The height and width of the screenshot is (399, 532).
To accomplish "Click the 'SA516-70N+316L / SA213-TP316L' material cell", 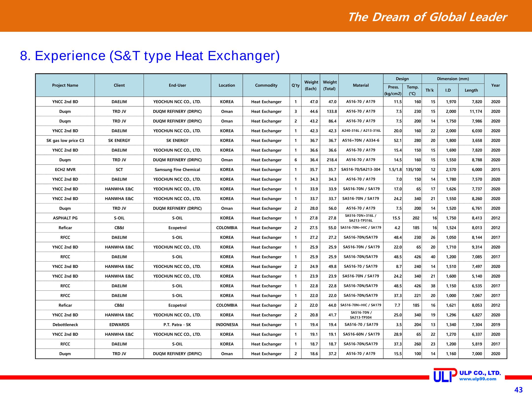I will (361, 218).
